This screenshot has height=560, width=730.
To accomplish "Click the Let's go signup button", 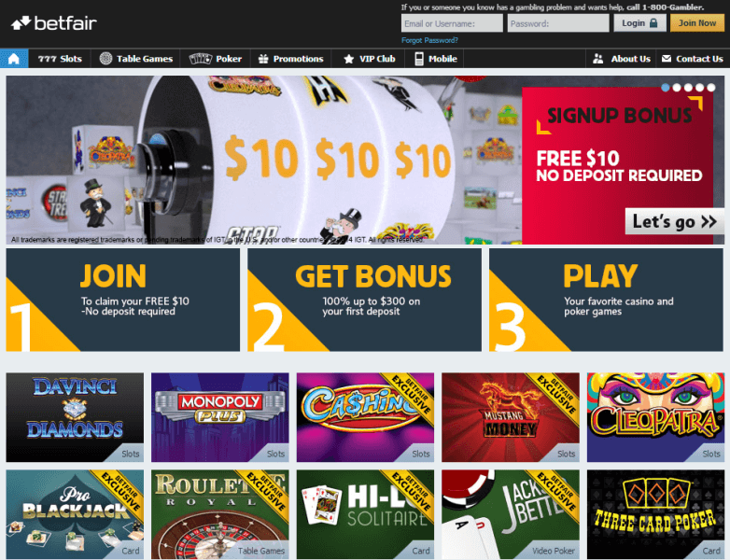I will [674, 221].
